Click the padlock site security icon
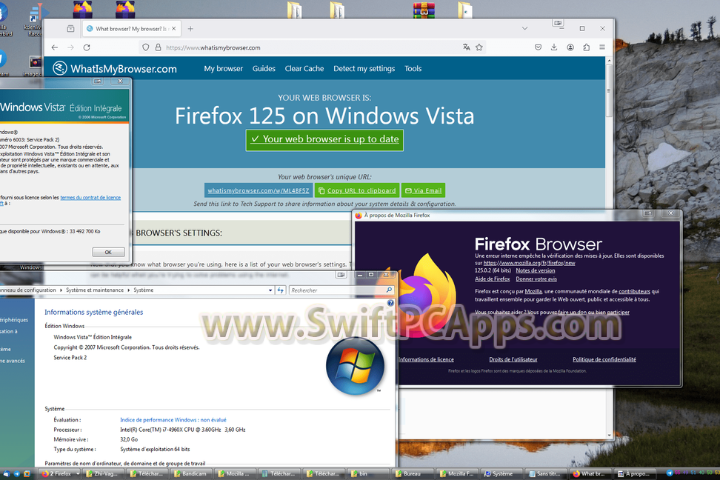720x480 pixels. [158, 47]
